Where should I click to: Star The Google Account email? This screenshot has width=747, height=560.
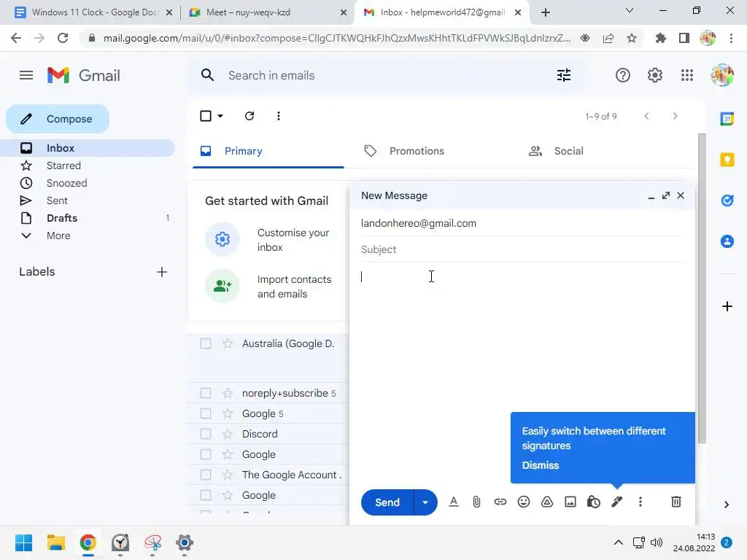228,475
